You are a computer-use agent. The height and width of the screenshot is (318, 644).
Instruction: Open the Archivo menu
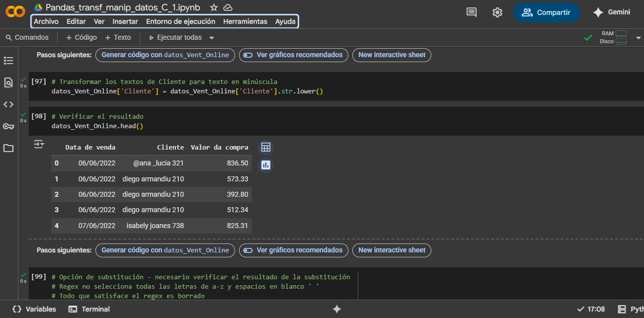coord(46,21)
